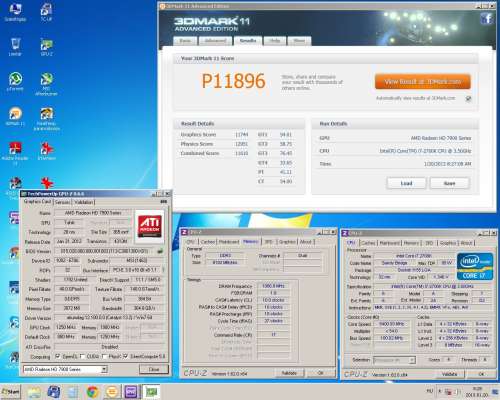The width and height of the screenshot is (500, 400).
Task: Open the TC UP desktop shortcut
Action: point(46,13)
